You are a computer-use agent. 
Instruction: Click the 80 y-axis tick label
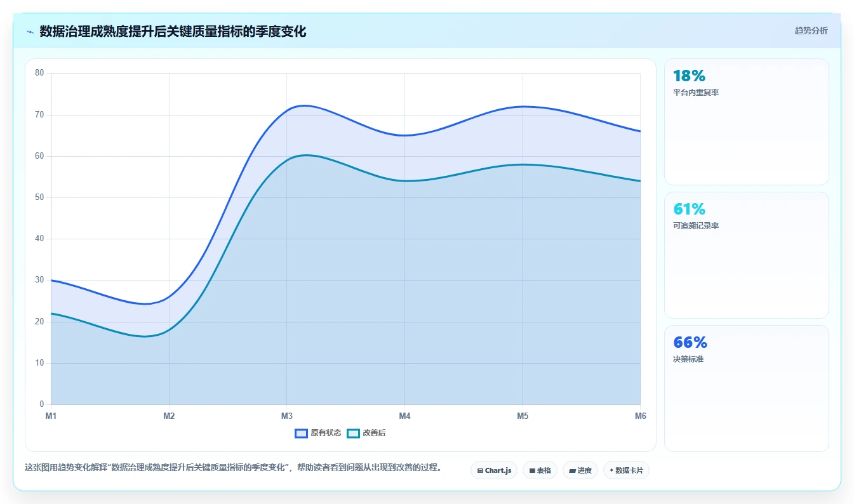(x=39, y=73)
